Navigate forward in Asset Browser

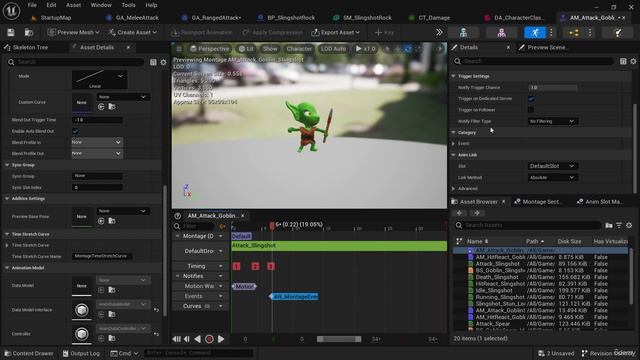tap(476, 213)
